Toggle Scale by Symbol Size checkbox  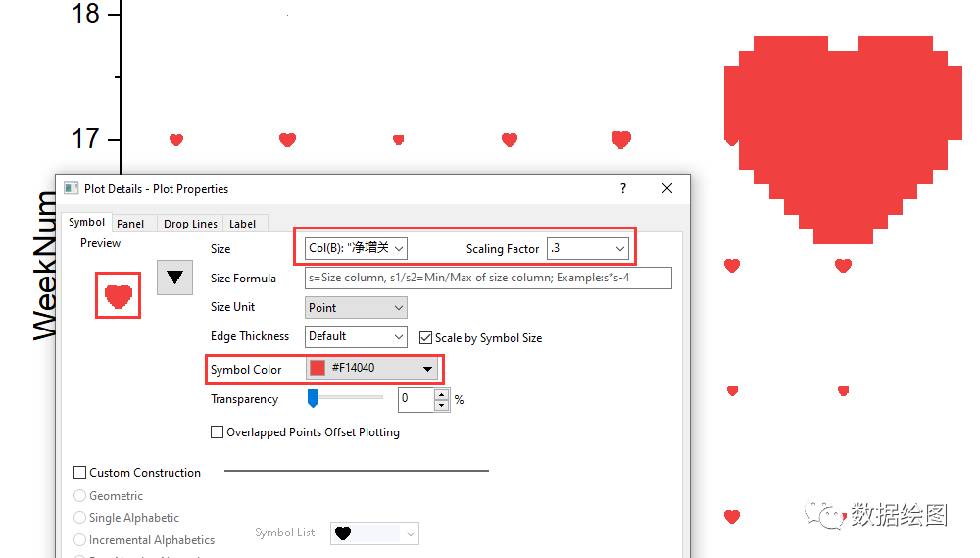[425, 337]
